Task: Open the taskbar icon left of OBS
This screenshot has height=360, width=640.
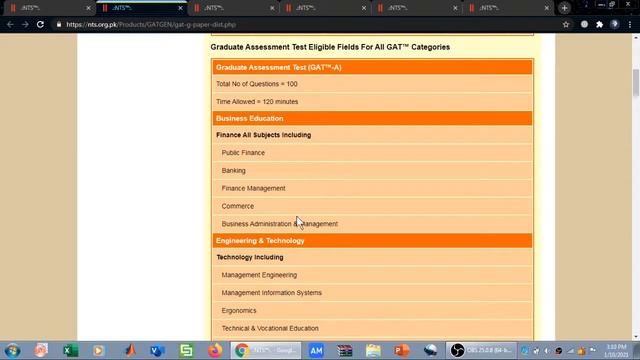Action: point(430,351)
